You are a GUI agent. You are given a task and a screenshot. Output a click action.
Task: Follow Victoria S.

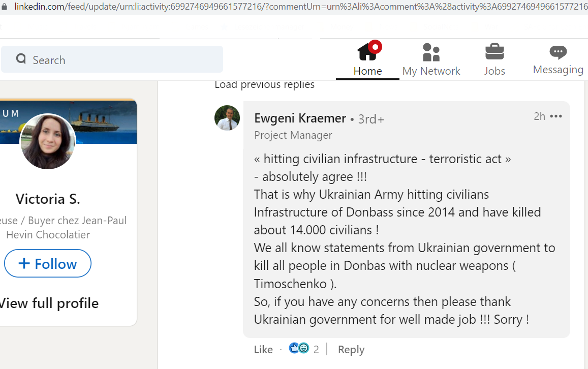(x=48, y=263)
